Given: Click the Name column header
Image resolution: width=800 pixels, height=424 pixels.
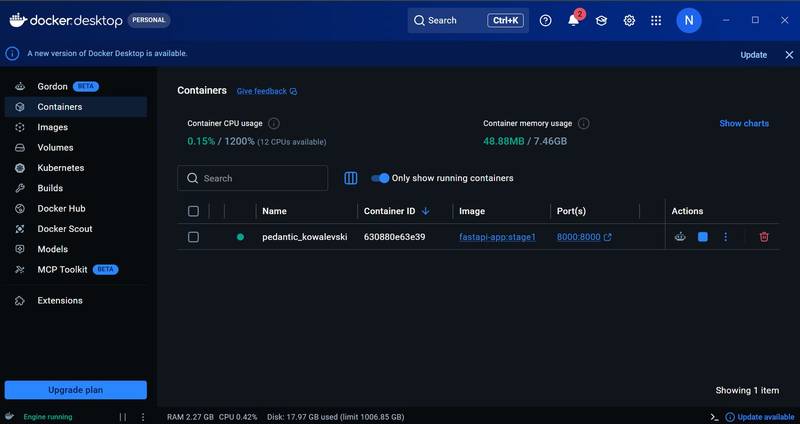Looking at the screenshot, I should [x=274, y=211].
